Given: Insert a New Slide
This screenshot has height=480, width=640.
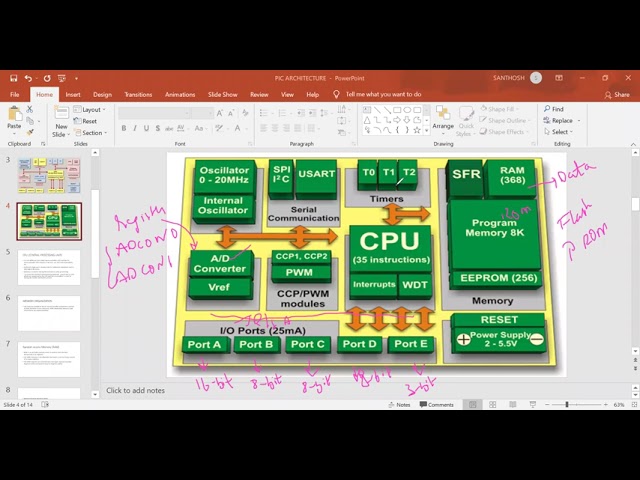Looking at the screenshot, I should pos(61,120).
